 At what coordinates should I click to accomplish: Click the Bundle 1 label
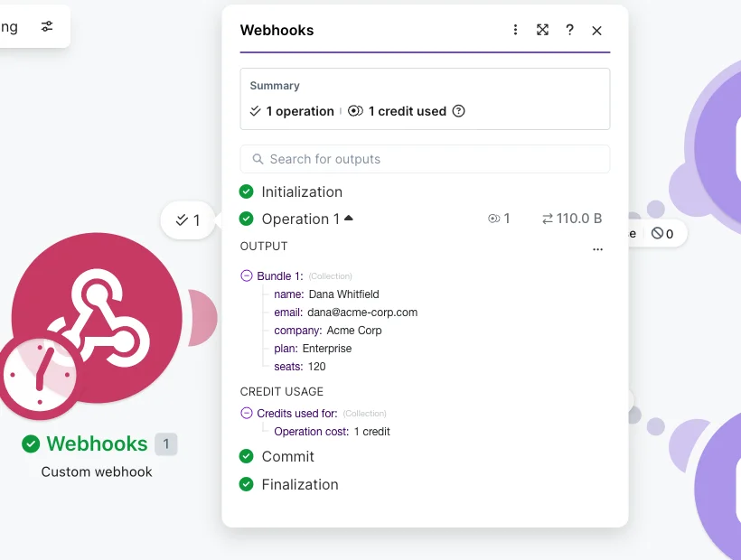[280, 275]
